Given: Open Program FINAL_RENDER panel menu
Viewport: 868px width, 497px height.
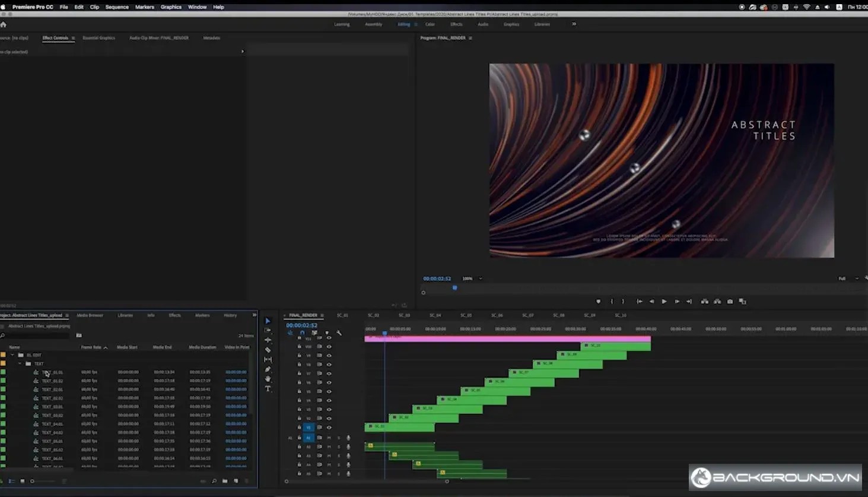Looking at the screenshot, I should 470,38.
